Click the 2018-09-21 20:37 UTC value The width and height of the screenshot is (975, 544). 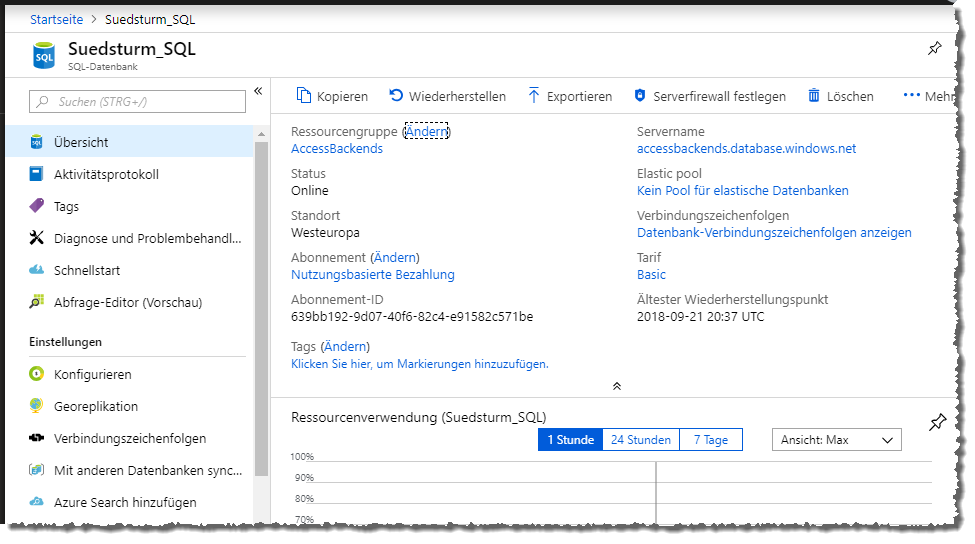click(x=700, y=316)
